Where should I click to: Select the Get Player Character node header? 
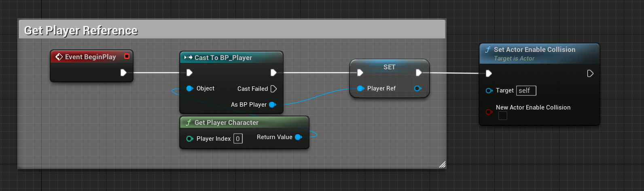coord(244,122)
